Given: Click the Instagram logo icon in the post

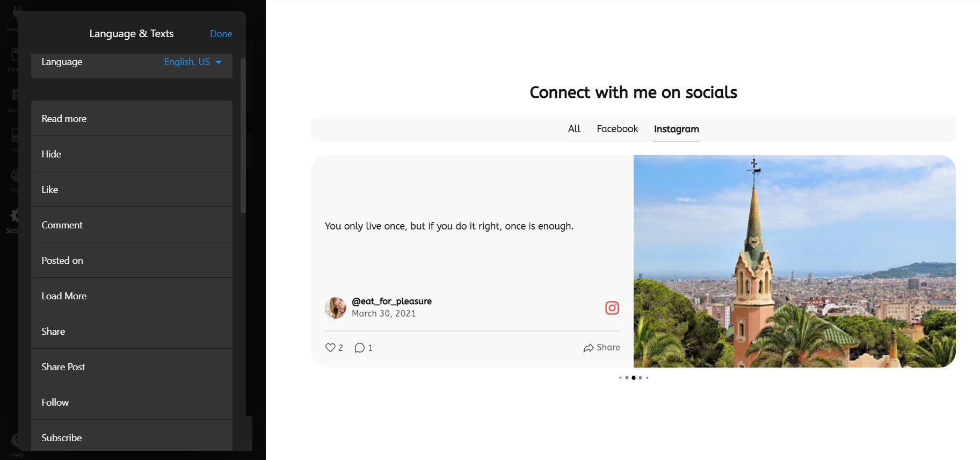Looking at the screenshot, I should click(612, 308).
